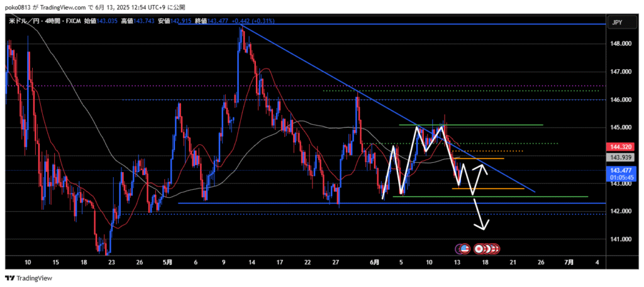644x287 pixels.
Task: Click the tip of the white upward arrow
Action: [x=484, y=165]
